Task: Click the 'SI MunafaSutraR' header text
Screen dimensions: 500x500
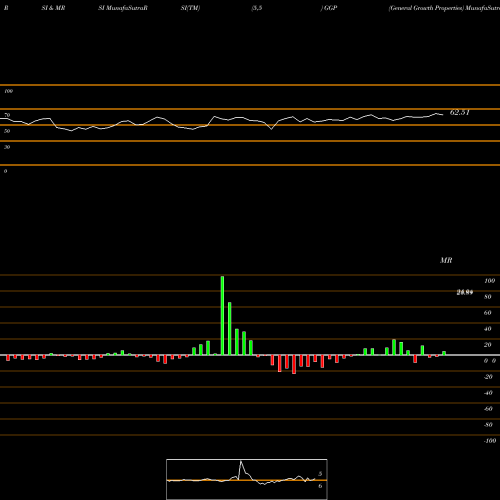Action: [x=123, y=8]
